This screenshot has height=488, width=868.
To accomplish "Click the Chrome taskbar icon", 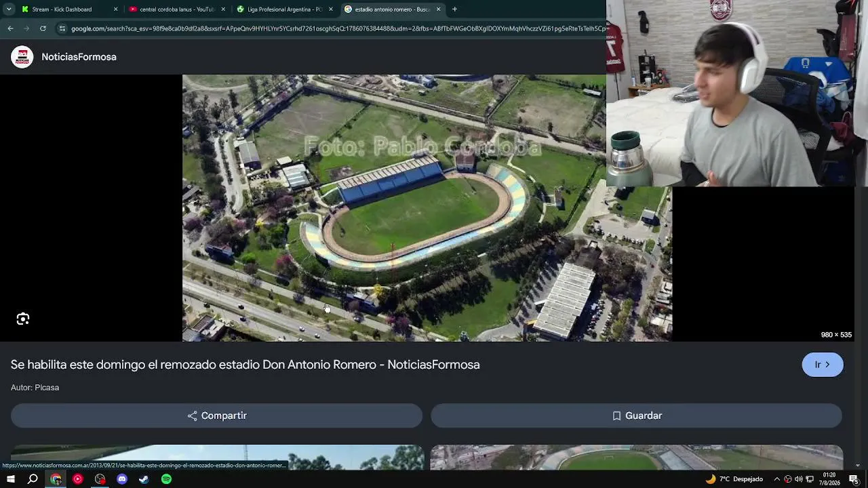I will tap(56, 479).
